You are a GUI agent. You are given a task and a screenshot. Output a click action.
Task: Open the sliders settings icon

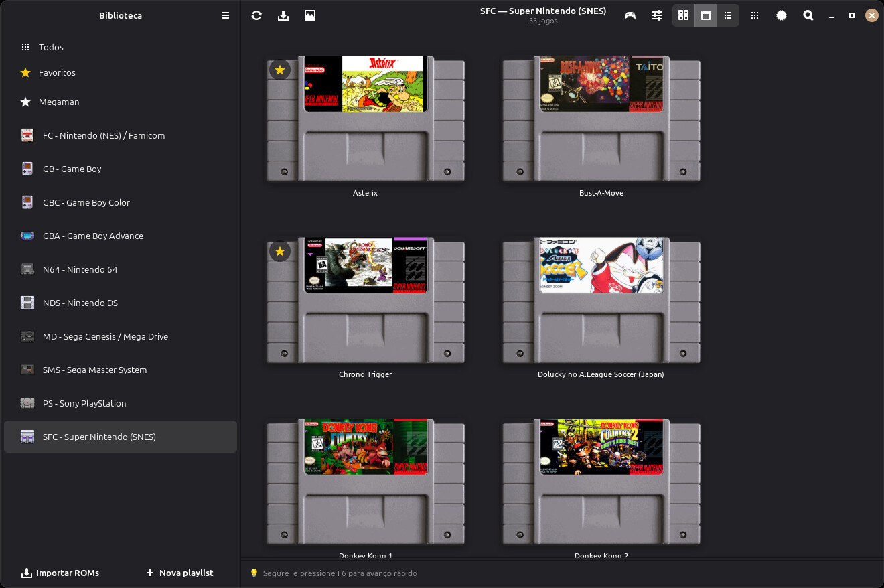(x=657, y=15)
